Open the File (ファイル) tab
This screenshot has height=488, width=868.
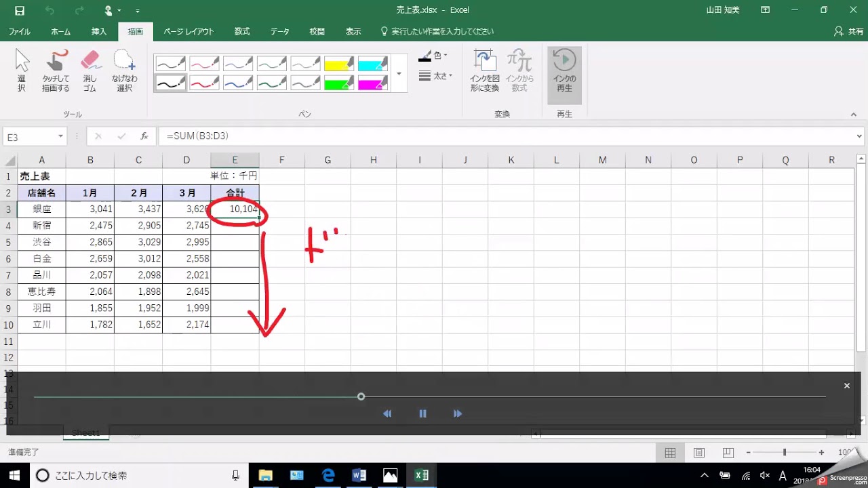[19, 32]
